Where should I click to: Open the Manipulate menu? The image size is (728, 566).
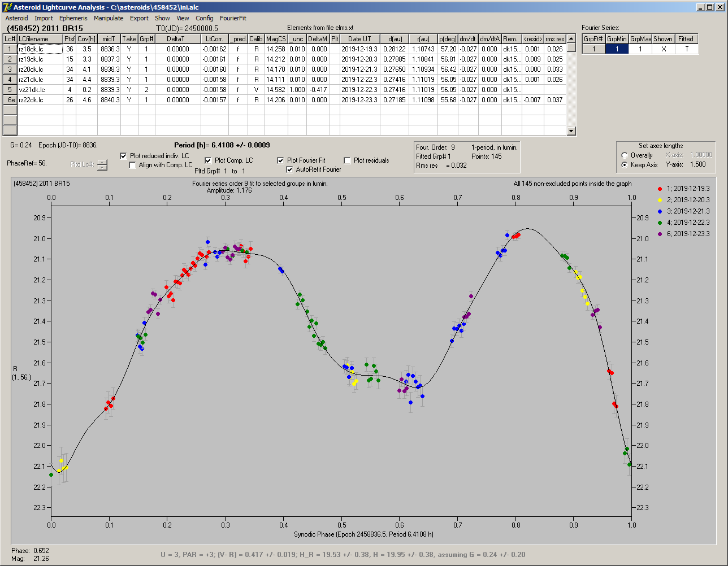(x=109, y=18)
